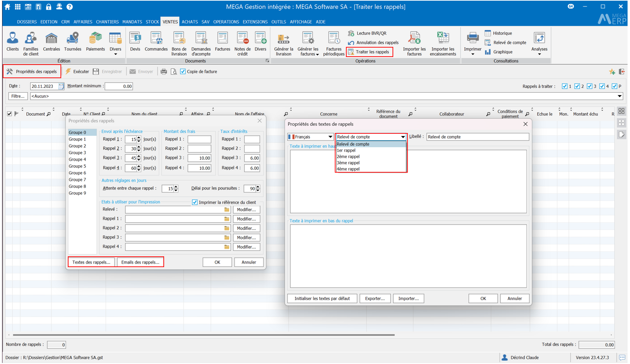Click Modifier... for Rappel 1
Image resolution: width=630 pixels, height=364 pixels.
pyautogui.click(x=247, y=219)
